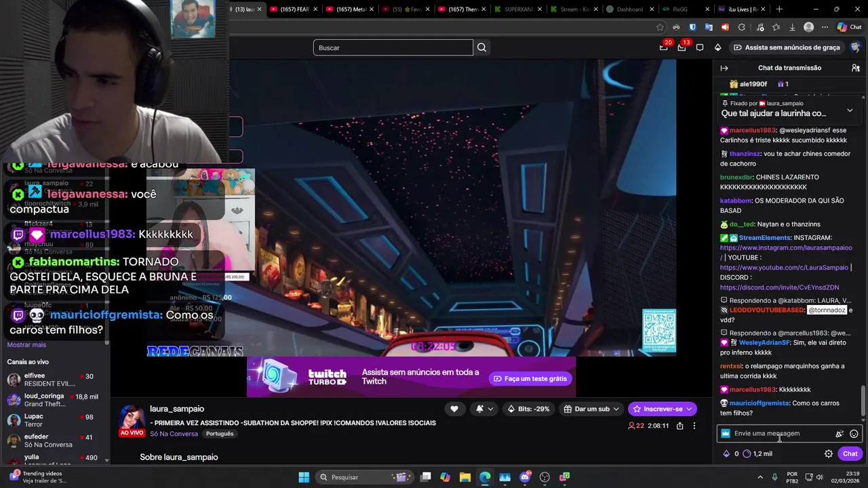868x488 pixels.
Task: Click the heart follow button
Action: pyautogui.click(x=454, y=409)
